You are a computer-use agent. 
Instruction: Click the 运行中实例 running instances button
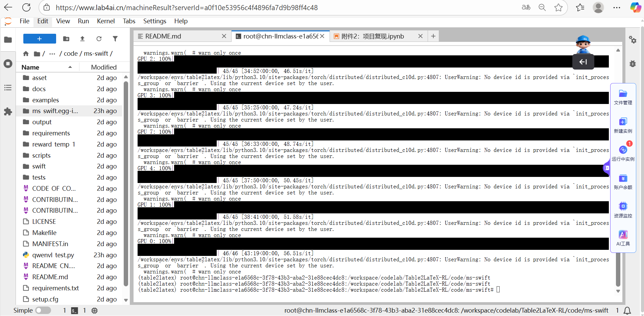(x=623, y=153)
